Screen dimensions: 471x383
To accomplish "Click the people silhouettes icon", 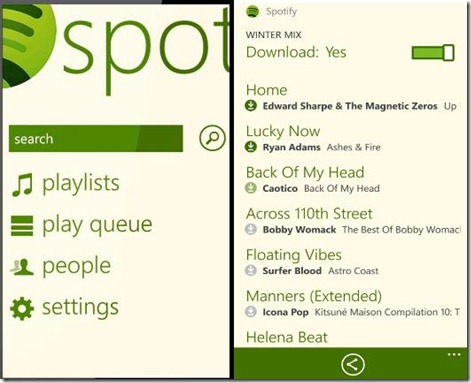I will pos(22,267).
